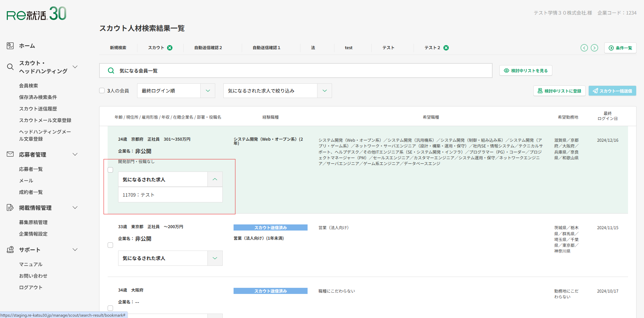Image resolution: width=644 pixels, height=318 pixels.
Task: Switch to the 自動送信確認２ tab
Action: 208,48
